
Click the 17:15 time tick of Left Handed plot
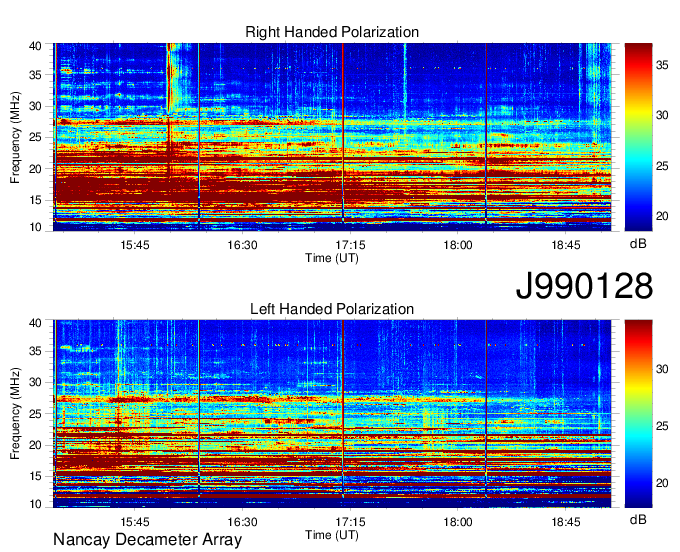(350, 522)
